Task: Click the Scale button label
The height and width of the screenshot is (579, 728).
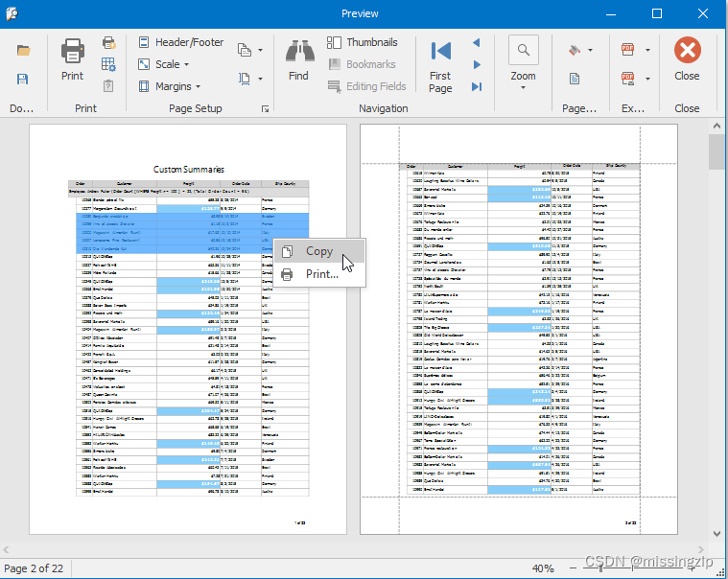Action: [x=168, y=64]
